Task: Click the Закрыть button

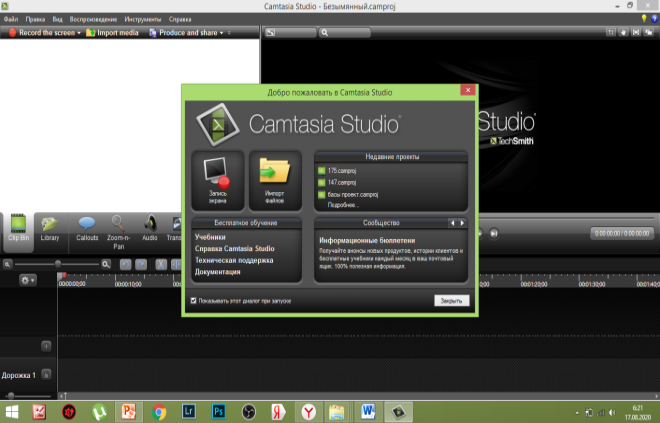Action: coord(451,301)
